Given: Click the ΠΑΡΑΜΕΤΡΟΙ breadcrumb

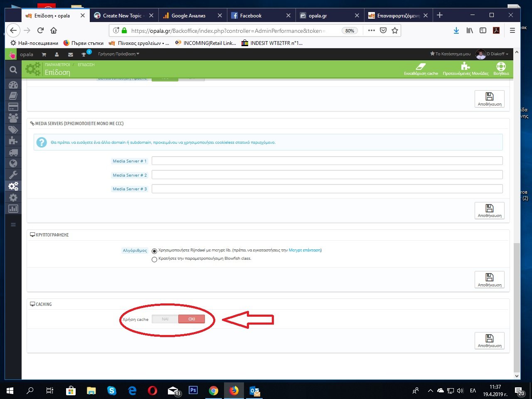Looking at the screenshot, I should click(57, 65).
